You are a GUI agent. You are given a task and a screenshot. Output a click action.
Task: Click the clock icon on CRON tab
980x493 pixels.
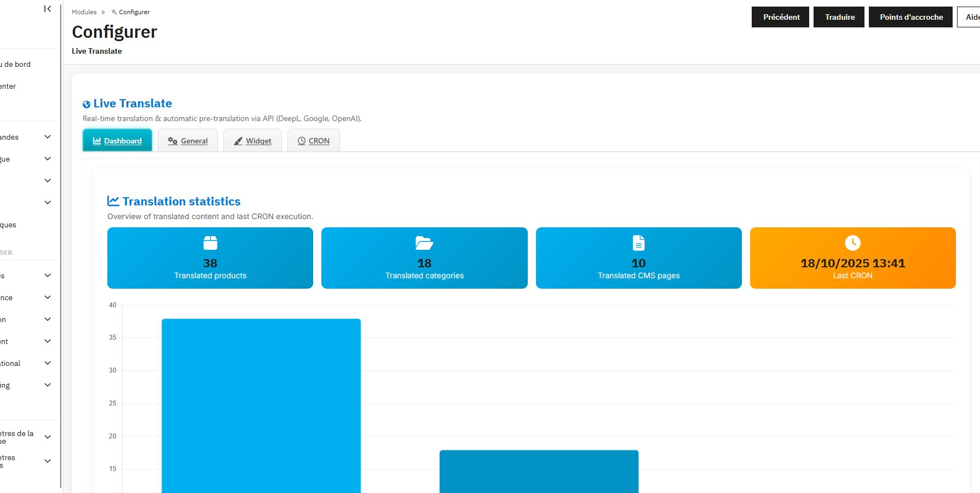click(x=302, y=141)
